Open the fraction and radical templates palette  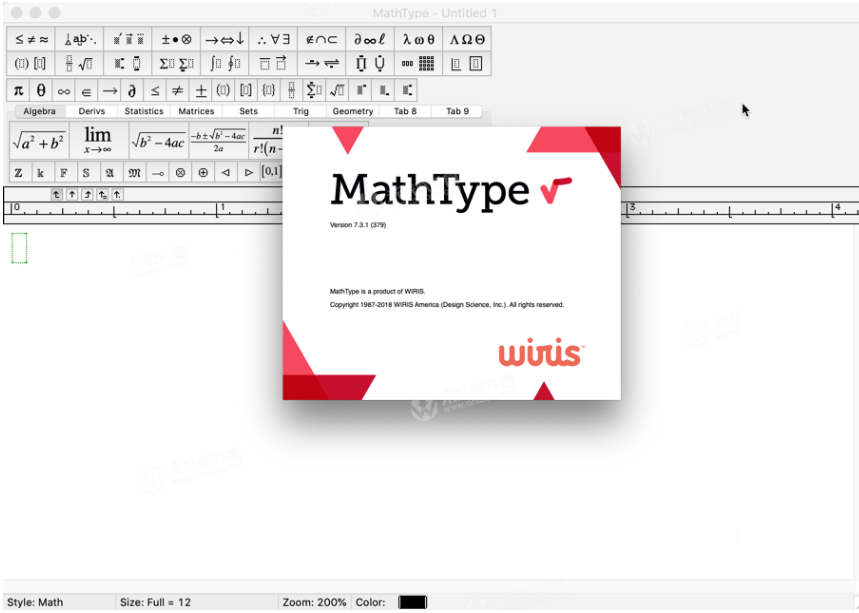(x=79, y=64)
